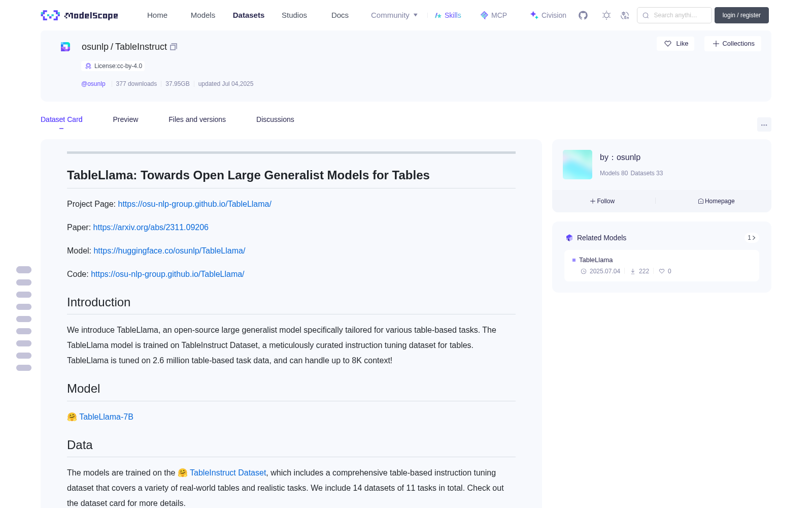Open the huggingface Model link
Screen dimensions: 812x508
tap(170, 250)
